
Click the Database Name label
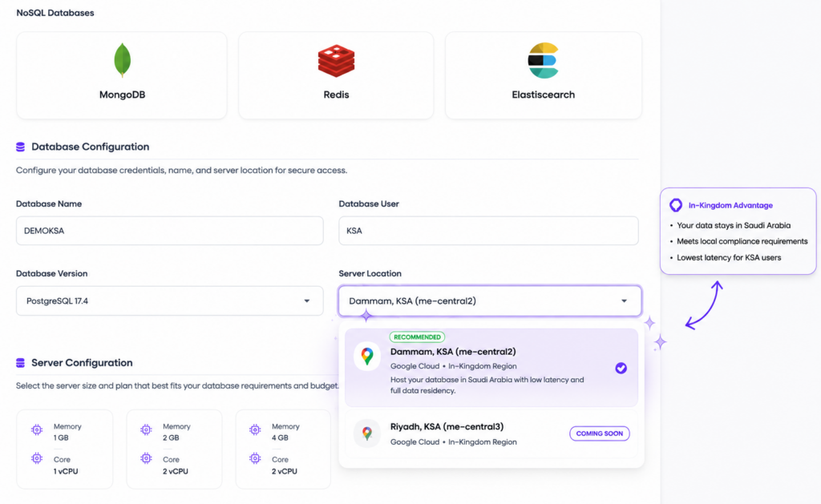49,204
